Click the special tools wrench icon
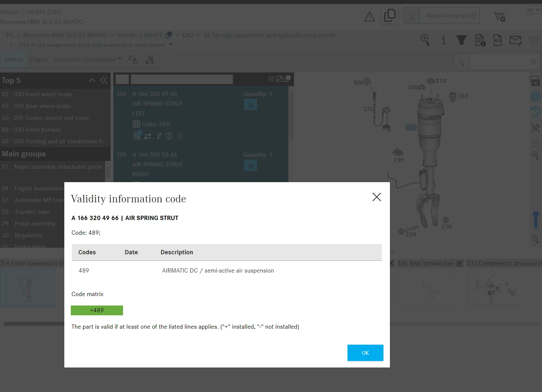The height and width of the screenshot is (392, 542). point(149,60)
